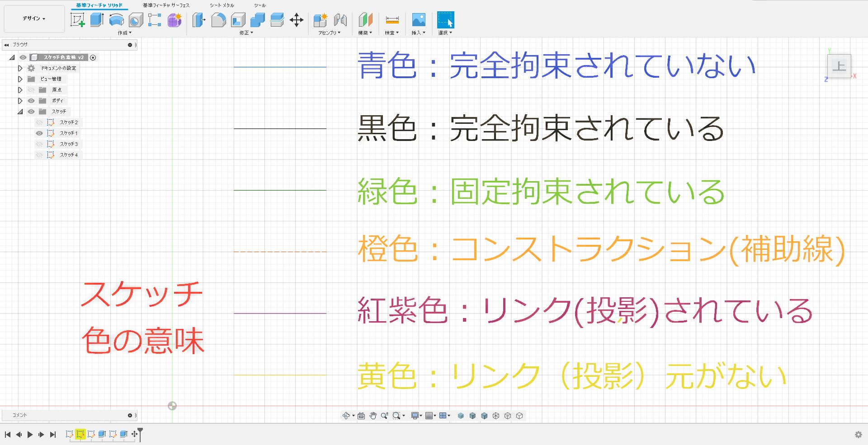Open the アセンブリ dropdown menu

(329, 33)
